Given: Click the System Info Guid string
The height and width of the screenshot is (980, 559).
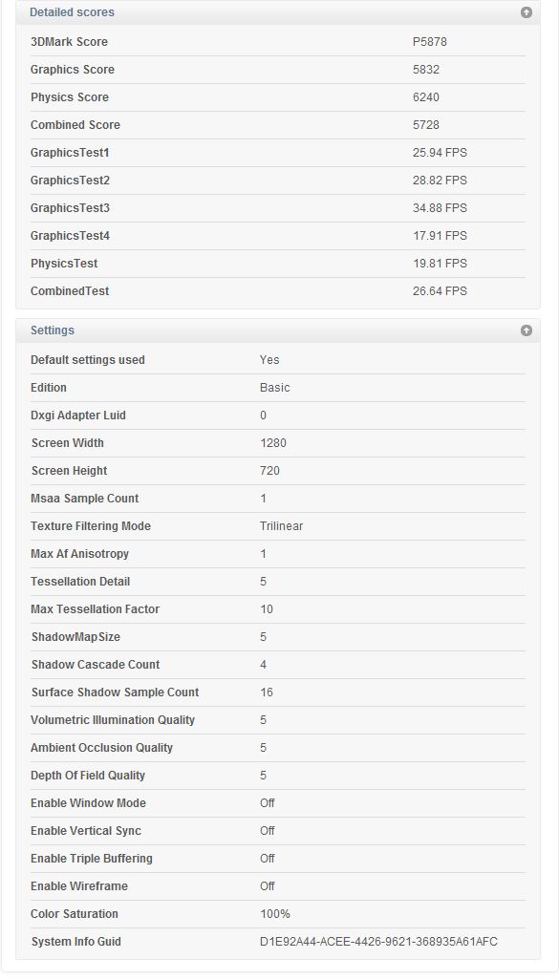Looking at the screenshot, I should (379, 941).
